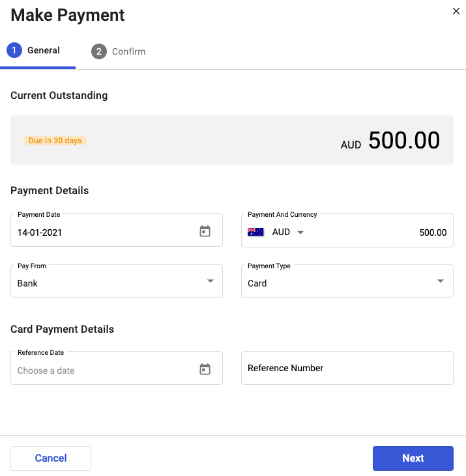This screenshot has height=476, width=466.
Task: Click the step 2 circle icon
Action: click(x=99, y=51)
